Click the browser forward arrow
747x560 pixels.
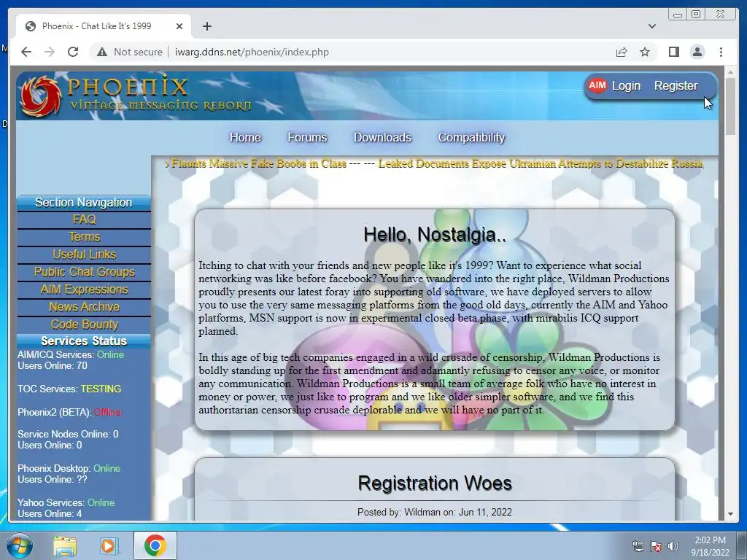50,52
